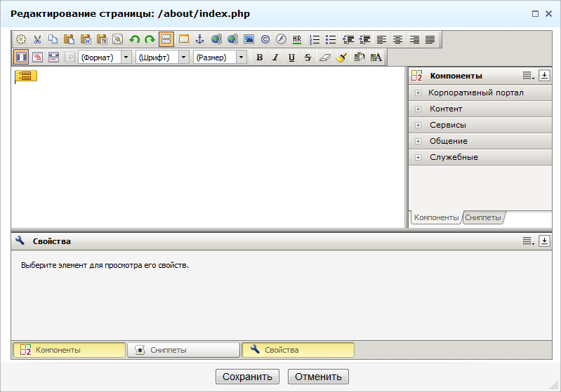
Task: Toggle strikethrough formatting
Action: point(308,58)
